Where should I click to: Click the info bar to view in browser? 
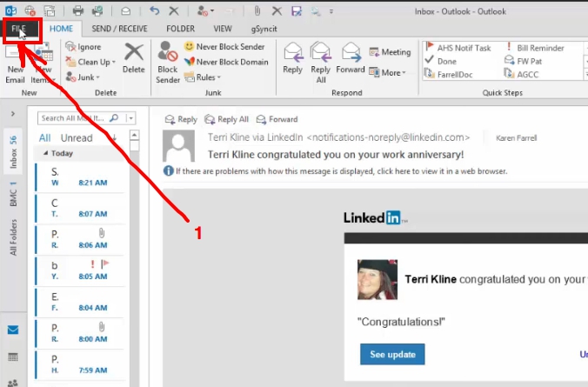[336, 171]
